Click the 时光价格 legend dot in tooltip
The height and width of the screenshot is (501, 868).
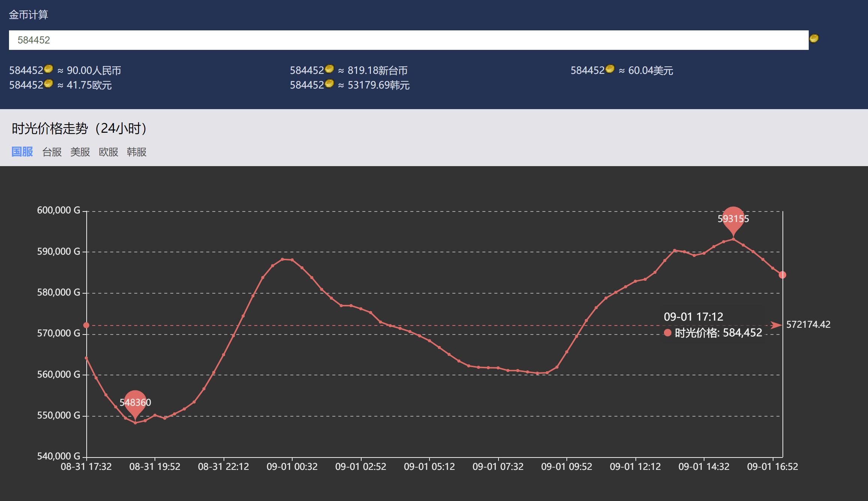pyautogui.click(x=667, y=333)
